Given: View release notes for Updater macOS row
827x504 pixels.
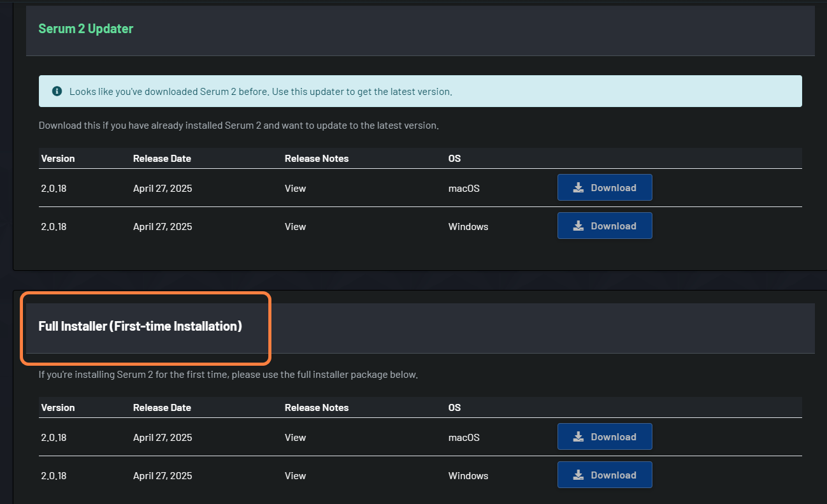Looking at the screenshot, I should 295,189.
